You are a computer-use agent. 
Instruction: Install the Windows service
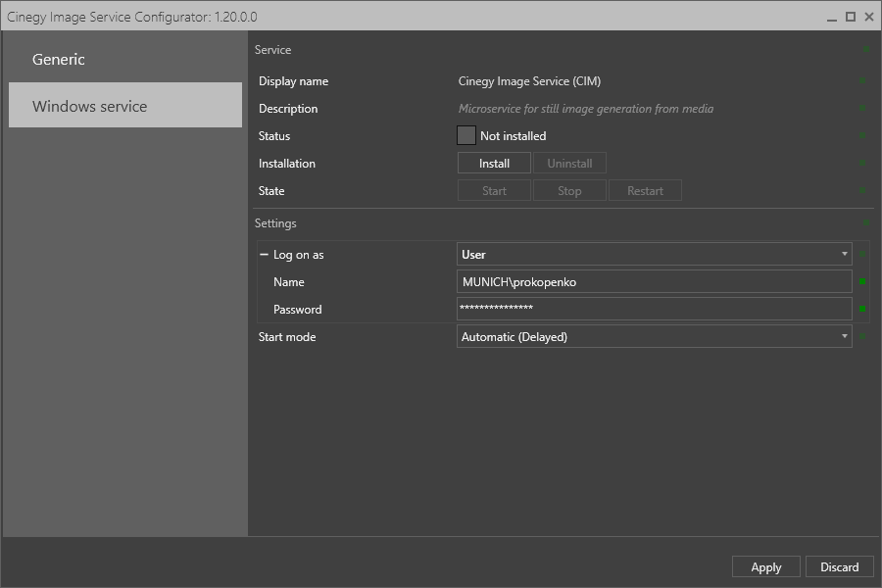(x=494, y=164)
